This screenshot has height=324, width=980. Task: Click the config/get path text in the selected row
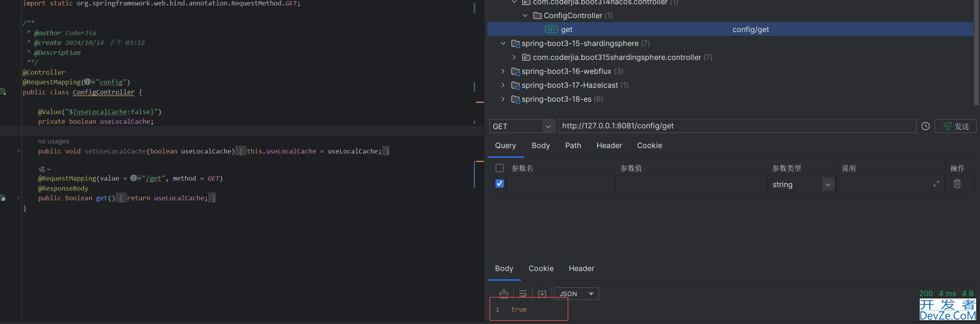751,29
